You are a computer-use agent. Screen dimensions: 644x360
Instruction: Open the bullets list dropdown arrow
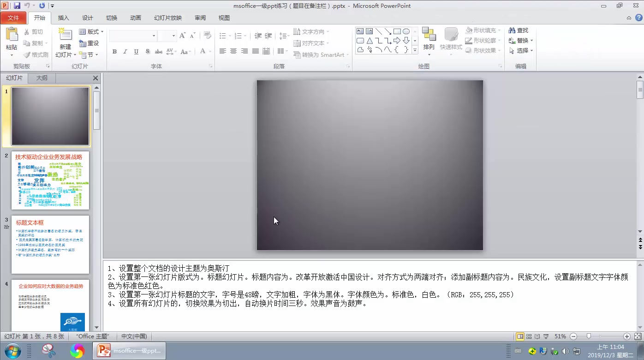tap(229, 36)
